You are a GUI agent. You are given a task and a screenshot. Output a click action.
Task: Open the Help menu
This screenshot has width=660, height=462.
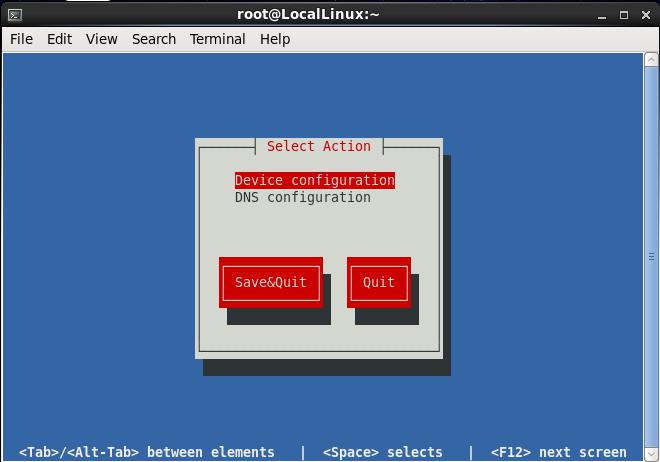[x=275, y=39]
